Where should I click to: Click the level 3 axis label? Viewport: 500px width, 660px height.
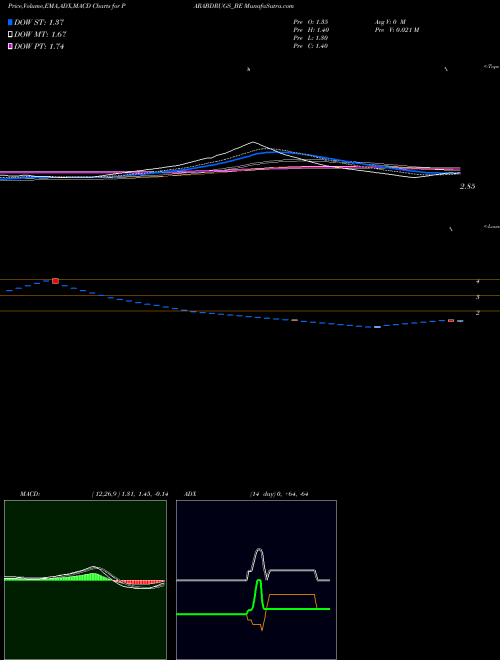point(478,297)
